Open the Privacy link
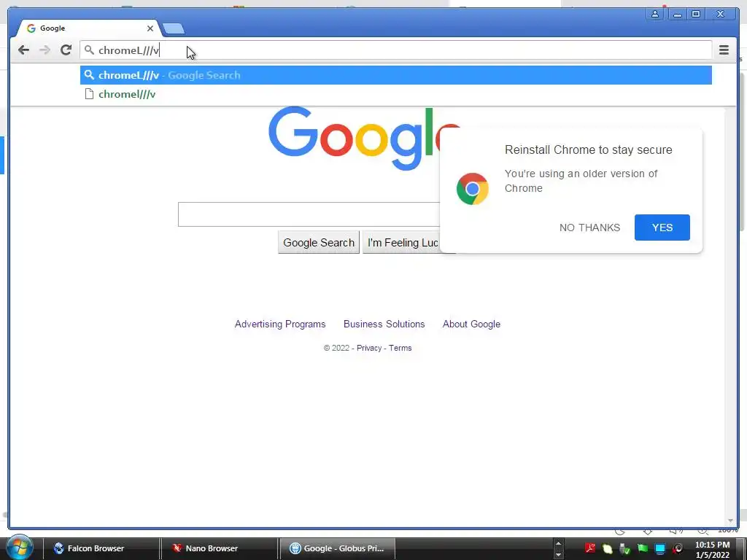This screenshot has width=747, height=560. pos(369,348)
